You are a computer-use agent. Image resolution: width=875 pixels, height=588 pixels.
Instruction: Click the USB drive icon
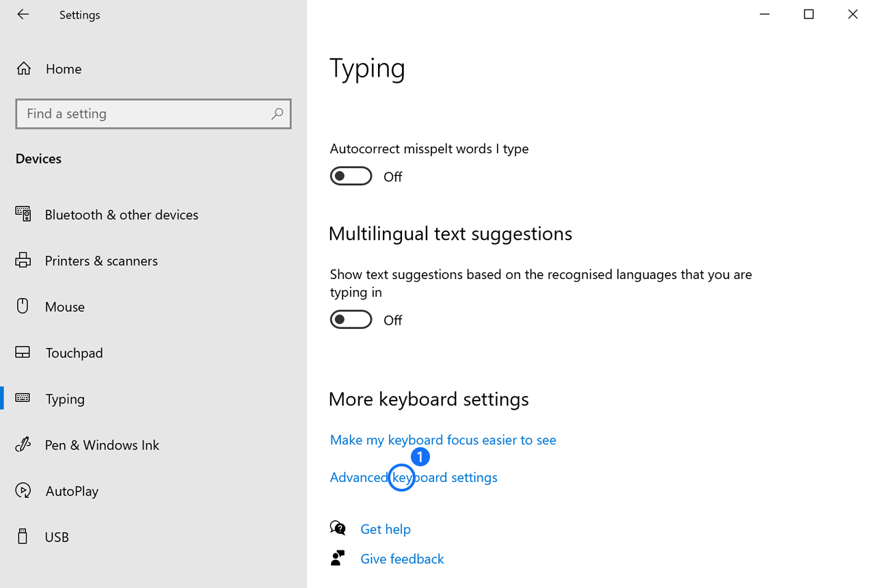pos(23,537)
